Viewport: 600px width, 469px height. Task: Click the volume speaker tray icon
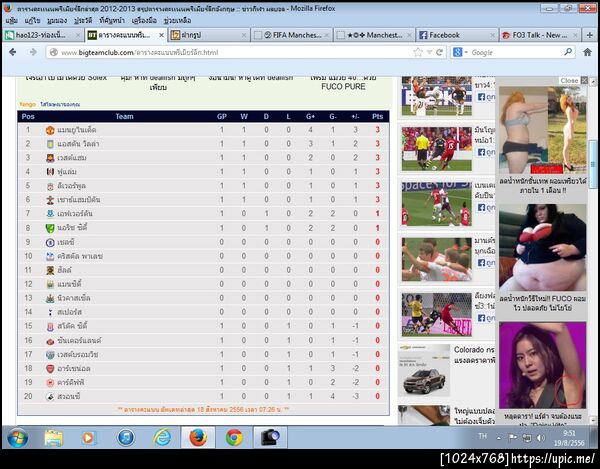(x=540, y=438)
